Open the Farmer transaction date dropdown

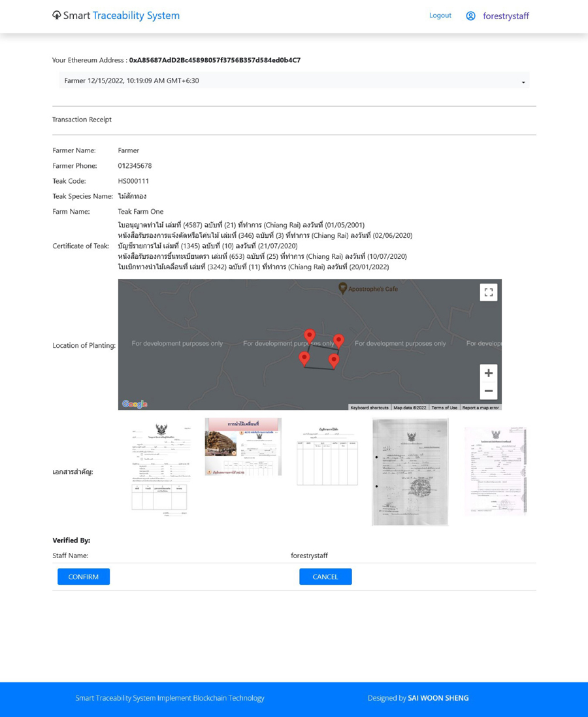click(x=294, y=81)
